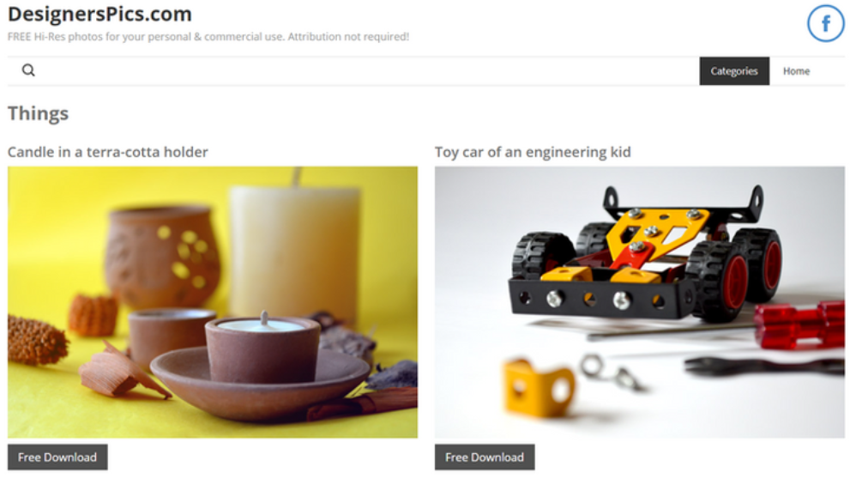Go to the Home menu item
Screen dimensions: 868x485
pos(796,71)
